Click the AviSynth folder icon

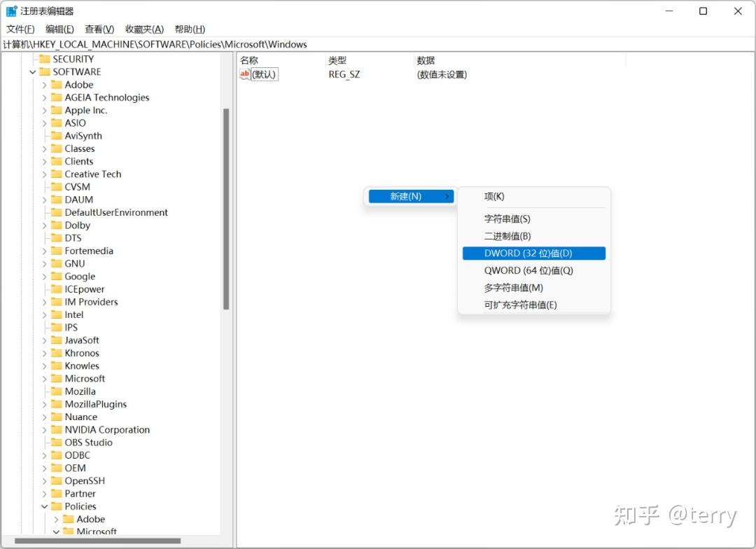tap(57, 136)
